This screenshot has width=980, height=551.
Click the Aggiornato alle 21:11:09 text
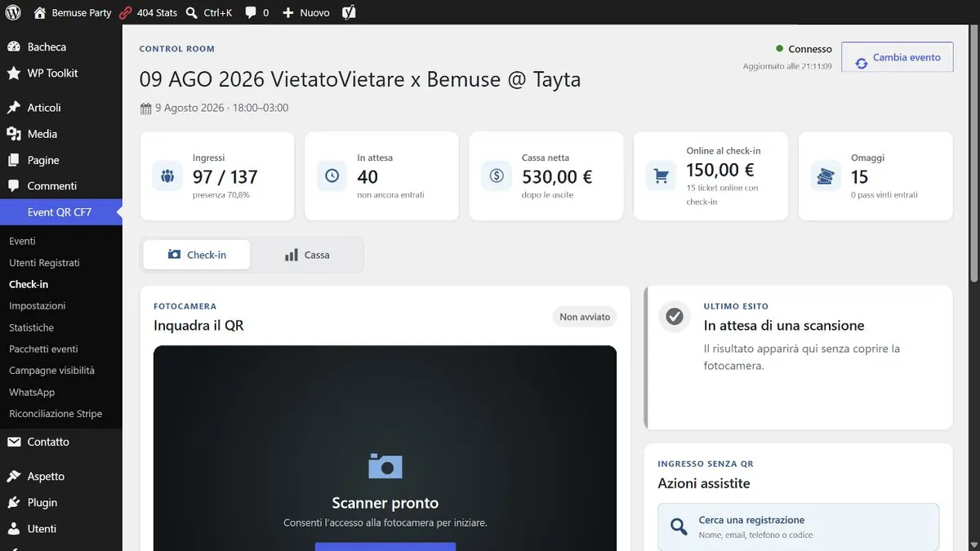(787, 66)
